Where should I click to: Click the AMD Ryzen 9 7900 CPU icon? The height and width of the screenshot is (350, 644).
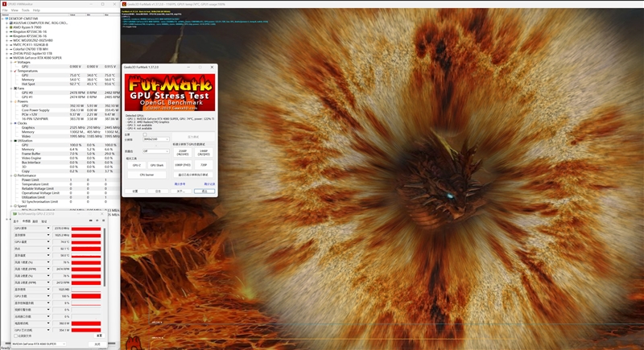[x=11, y=27]
